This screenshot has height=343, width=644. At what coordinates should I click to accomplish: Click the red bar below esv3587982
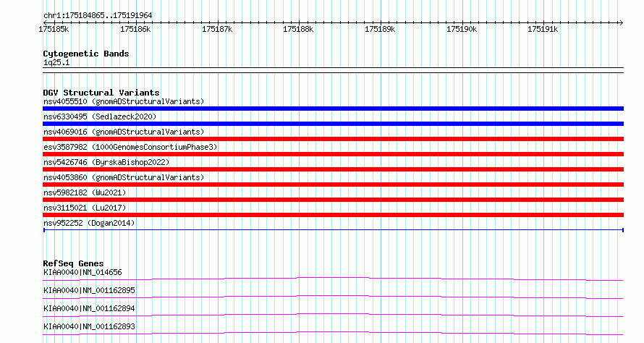333,154
